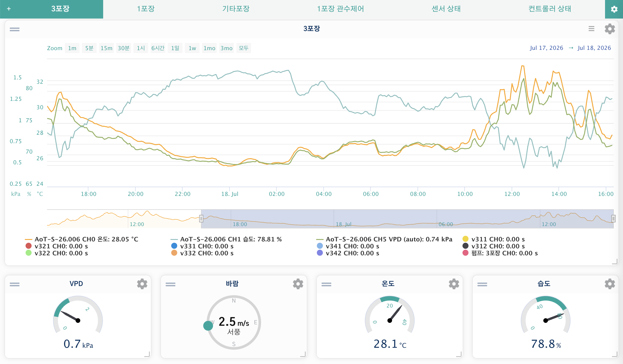Toggle AoT-S-26.006 CH5 VPD series

click(384, 239)
